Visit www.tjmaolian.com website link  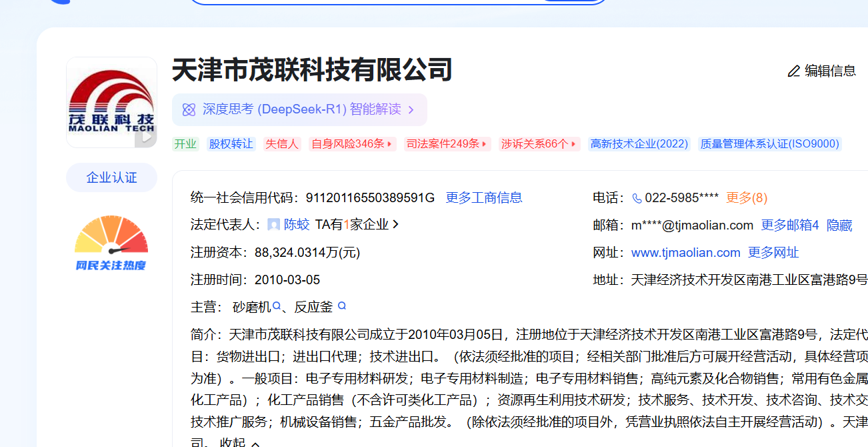(686, 253)
